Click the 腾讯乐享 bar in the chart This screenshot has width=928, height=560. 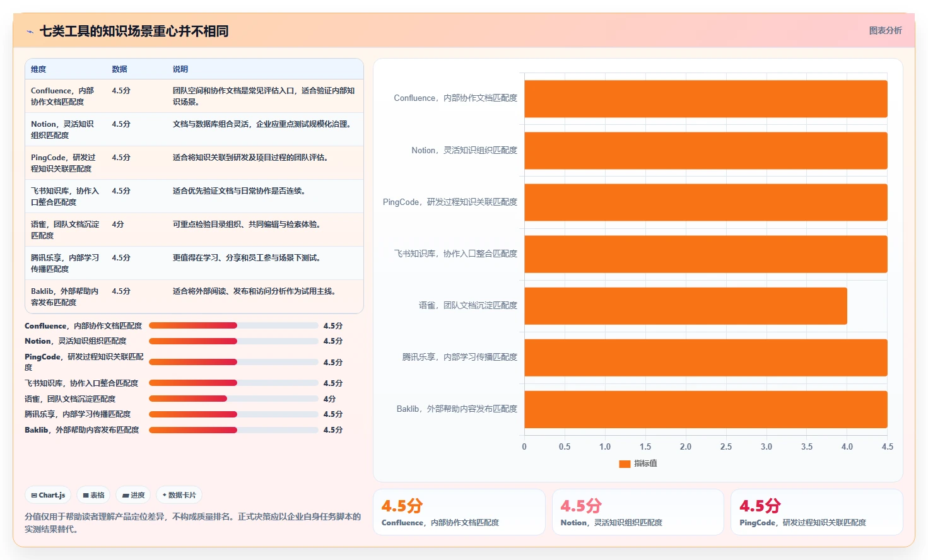pyautogui.click(x=706, y=358)
